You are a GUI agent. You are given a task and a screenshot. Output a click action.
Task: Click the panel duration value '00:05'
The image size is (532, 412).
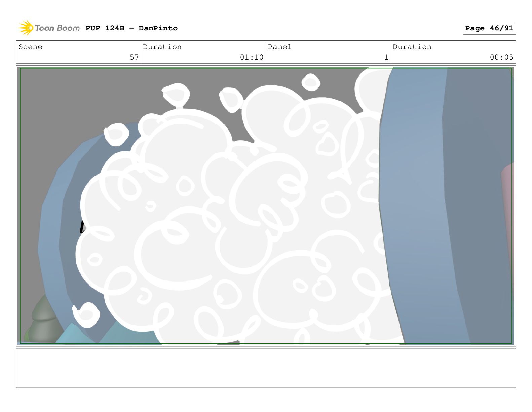tap(501, 57)
